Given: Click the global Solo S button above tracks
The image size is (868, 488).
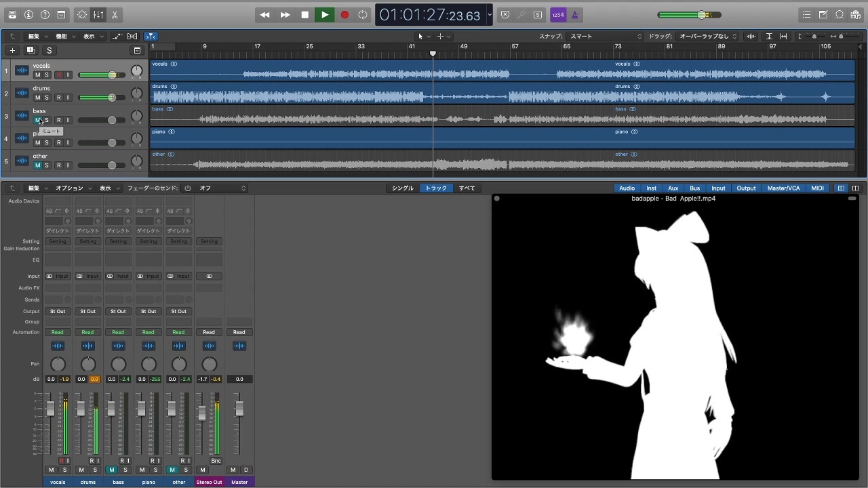Looking at the screenshot, I should [x=49, y=50].
